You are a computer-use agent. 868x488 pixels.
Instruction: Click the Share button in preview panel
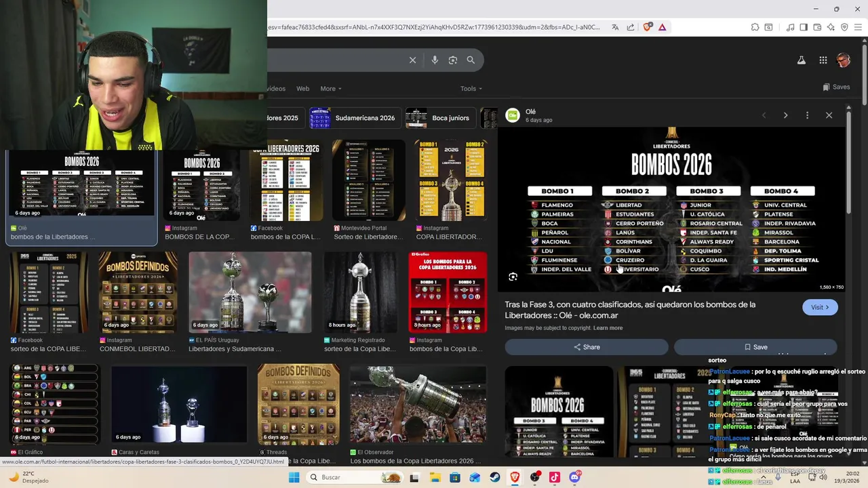(587, 347)
